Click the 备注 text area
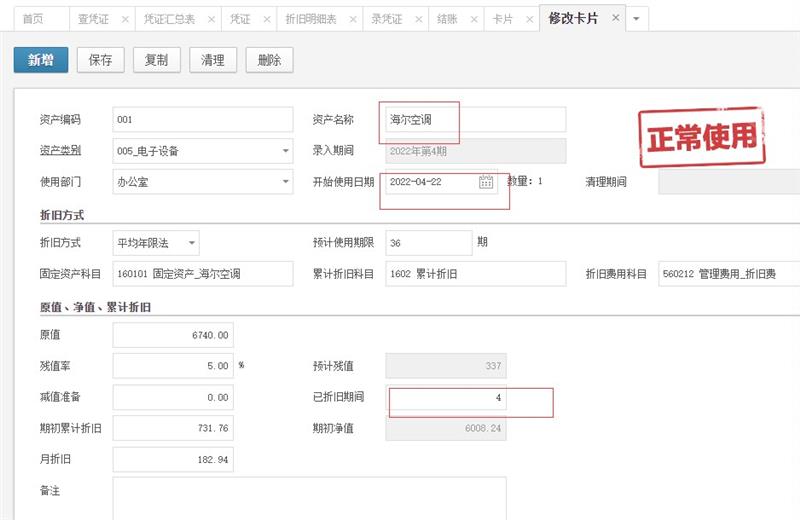800x520 pixels. point(309,497)
